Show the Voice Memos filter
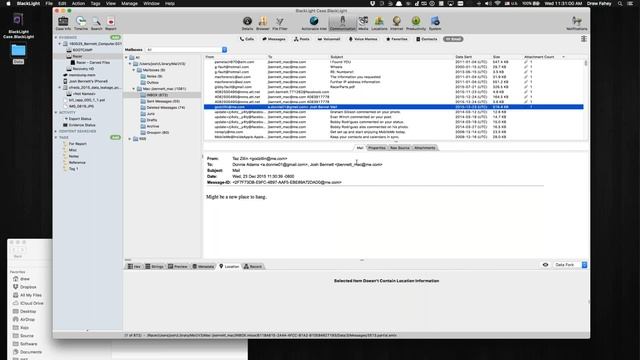 (363, 39)
